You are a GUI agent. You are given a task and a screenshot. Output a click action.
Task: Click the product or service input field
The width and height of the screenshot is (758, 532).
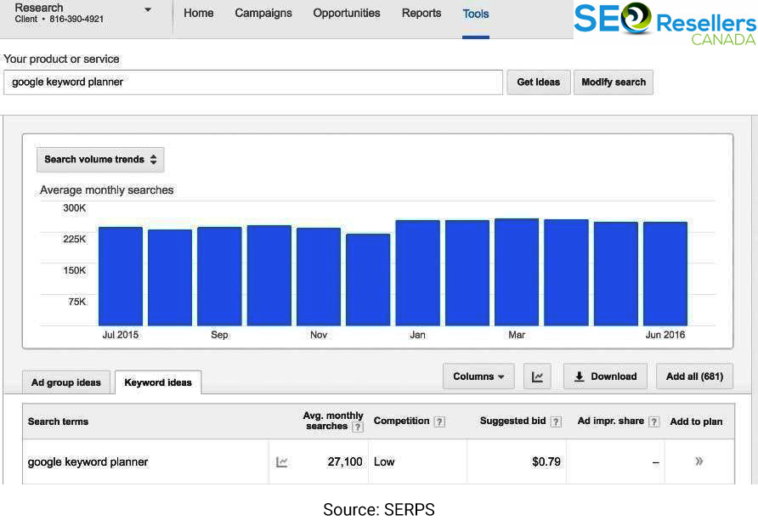253,82
